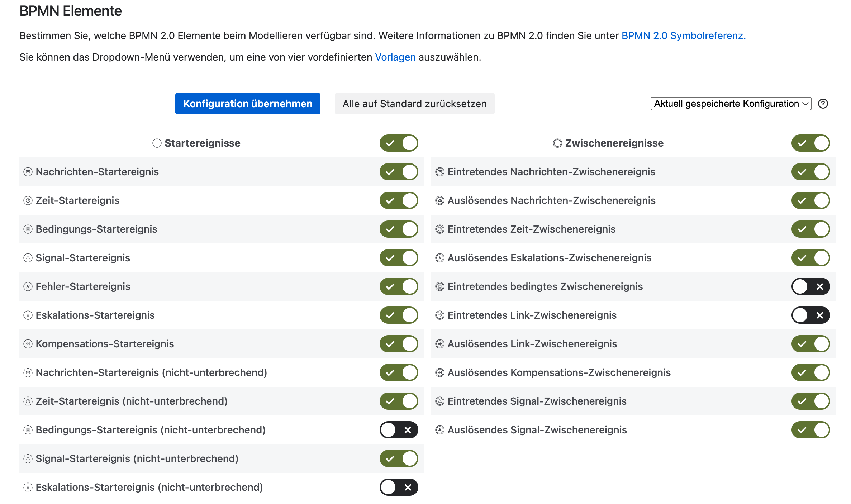This screenshot has height=504, width=851.
Task: Click the help question mark icon
Action: [823, 104]
